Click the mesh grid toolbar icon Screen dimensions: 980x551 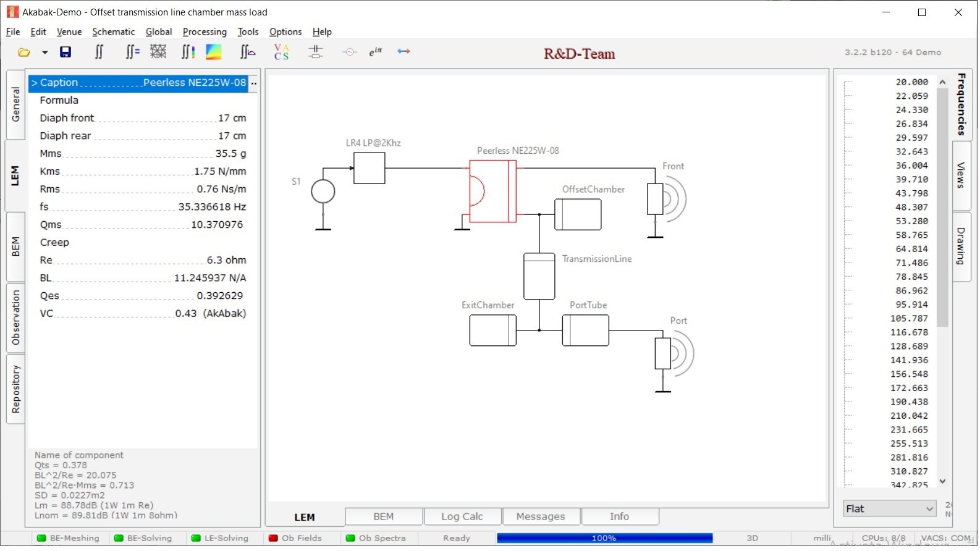point(158,52)
